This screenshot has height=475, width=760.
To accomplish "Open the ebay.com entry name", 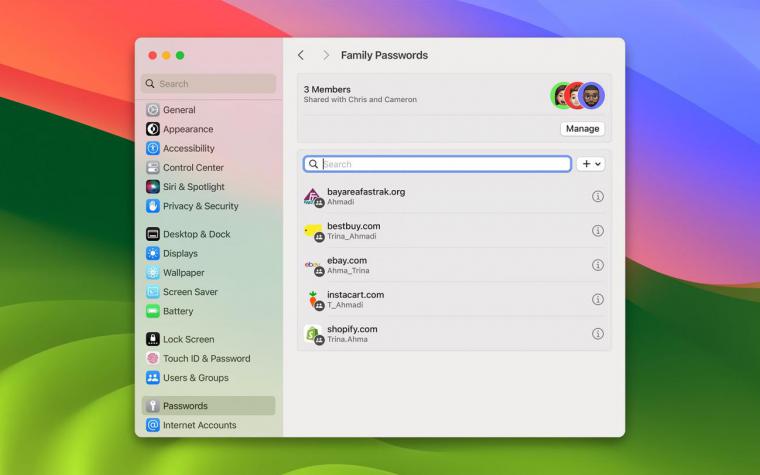I will [x=347, y=260].
